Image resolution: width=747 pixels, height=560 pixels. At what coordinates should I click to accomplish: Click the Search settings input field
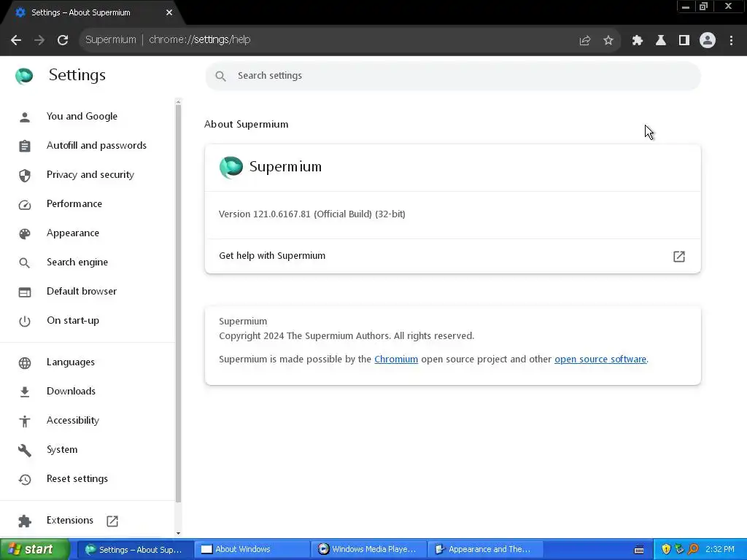(452, 76)
